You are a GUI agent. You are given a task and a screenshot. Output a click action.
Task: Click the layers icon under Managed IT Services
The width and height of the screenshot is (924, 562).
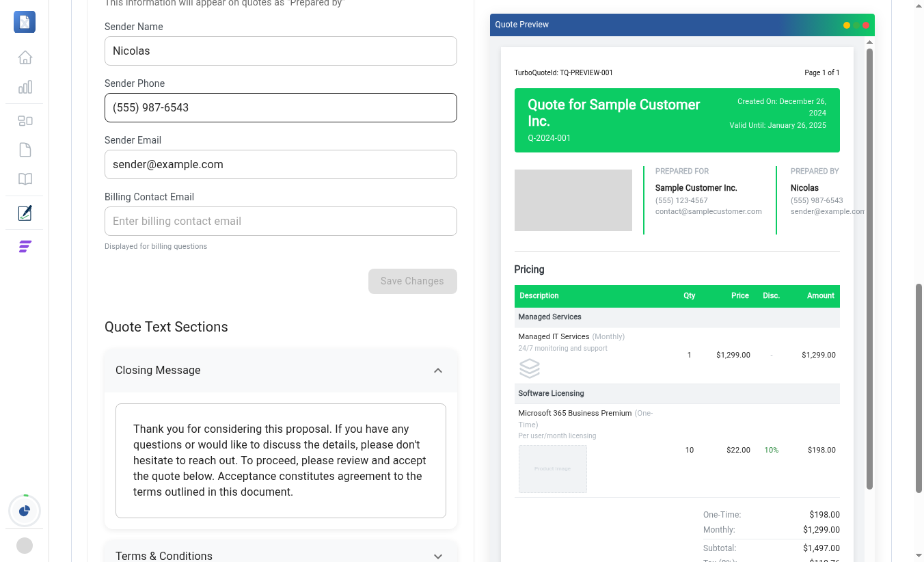pos(530,369)
